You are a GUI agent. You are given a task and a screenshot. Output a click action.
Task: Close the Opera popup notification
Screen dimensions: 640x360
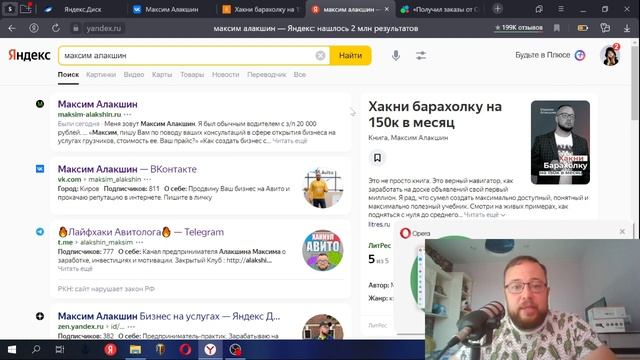point(622,231)
